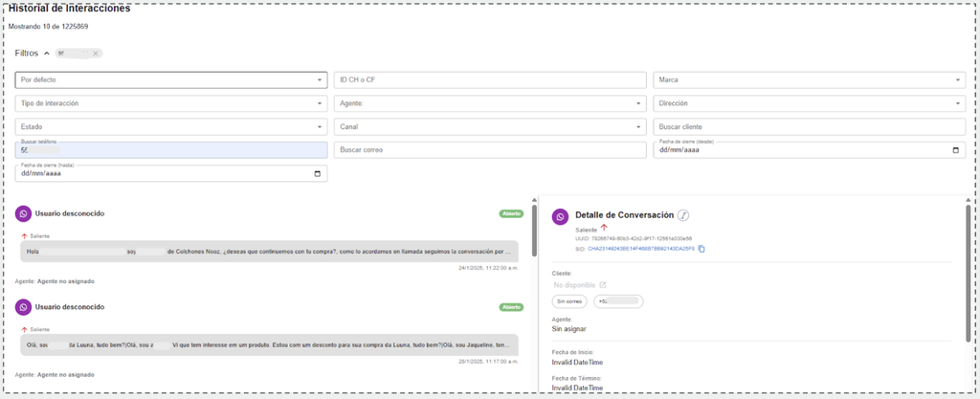Click the info icon beside Detalle de Conversación
Viewport: 980px width, 399px height.
(x=683, y=215)
